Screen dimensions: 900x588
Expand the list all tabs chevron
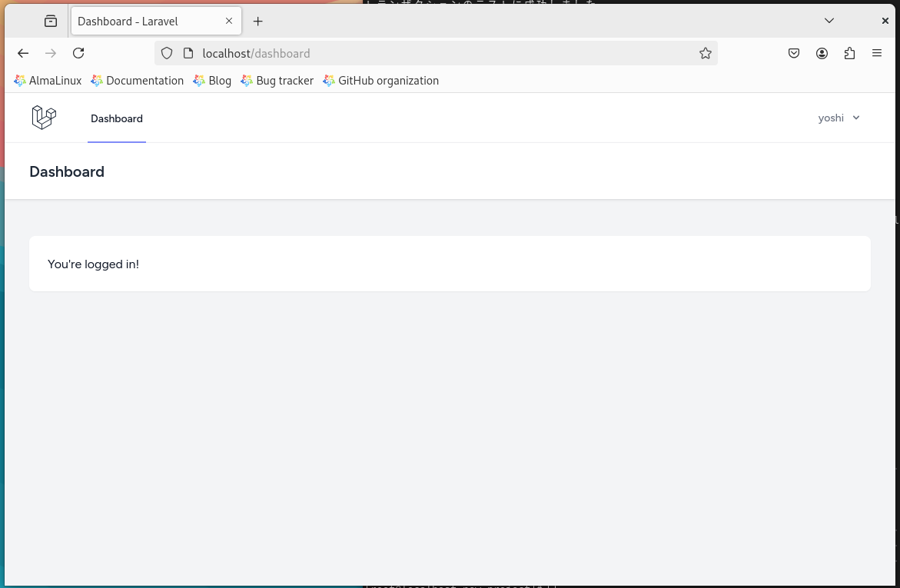[x=829, y=21]
